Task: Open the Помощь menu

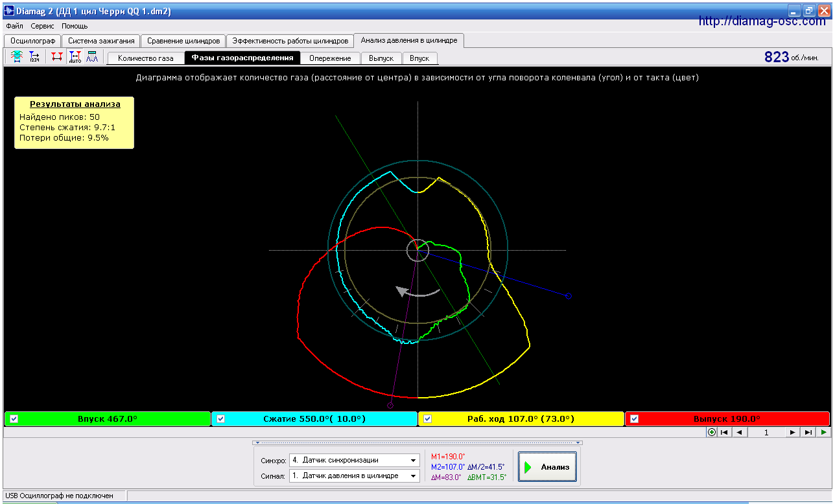Action: 75,26
